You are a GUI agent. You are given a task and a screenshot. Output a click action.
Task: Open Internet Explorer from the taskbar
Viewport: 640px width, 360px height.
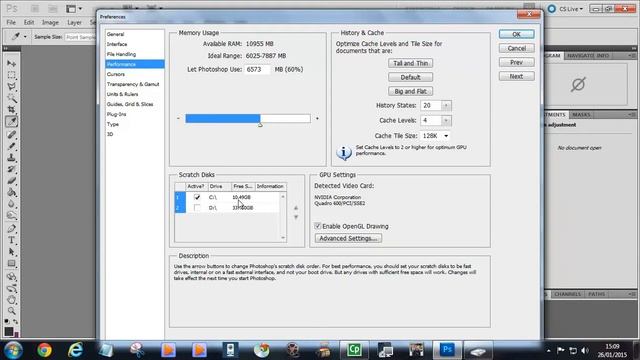76,350
